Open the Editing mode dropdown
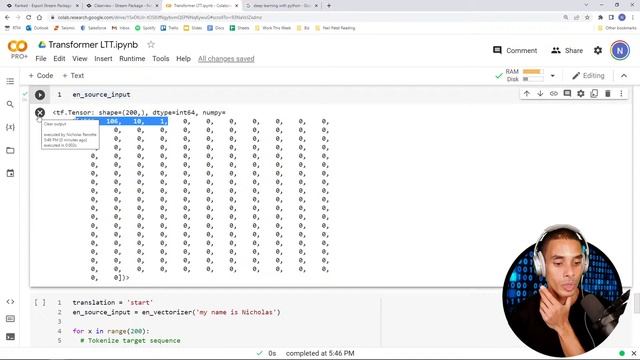The image size is (640, 360). (x=588, y=76)
